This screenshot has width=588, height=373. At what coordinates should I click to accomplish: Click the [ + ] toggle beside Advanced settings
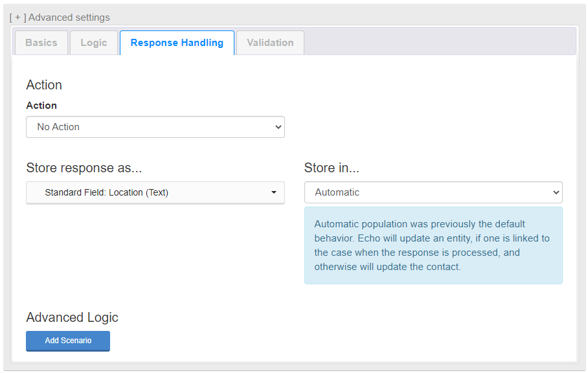[17, 17]
